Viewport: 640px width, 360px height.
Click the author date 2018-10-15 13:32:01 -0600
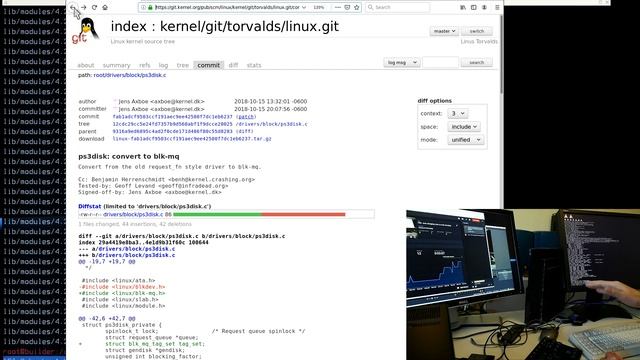tap(270, 101)
